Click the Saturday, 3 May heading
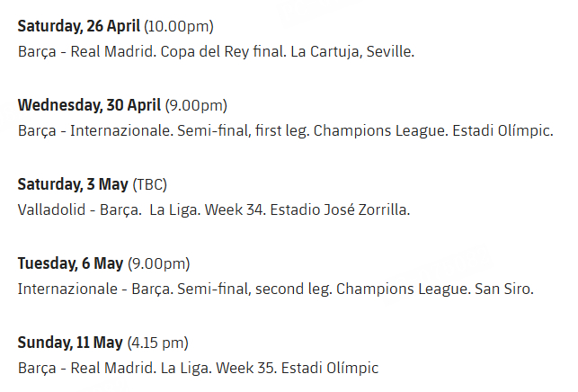This screenshot has height=392, width=578. (73, 184)
